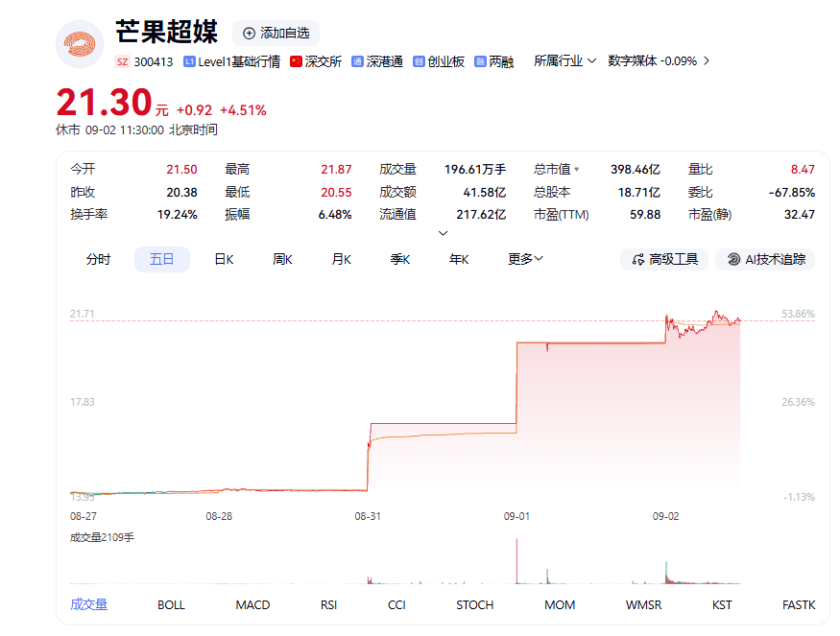Switch to 日K chart tab
840x636 pixels.
pos(224,260)
